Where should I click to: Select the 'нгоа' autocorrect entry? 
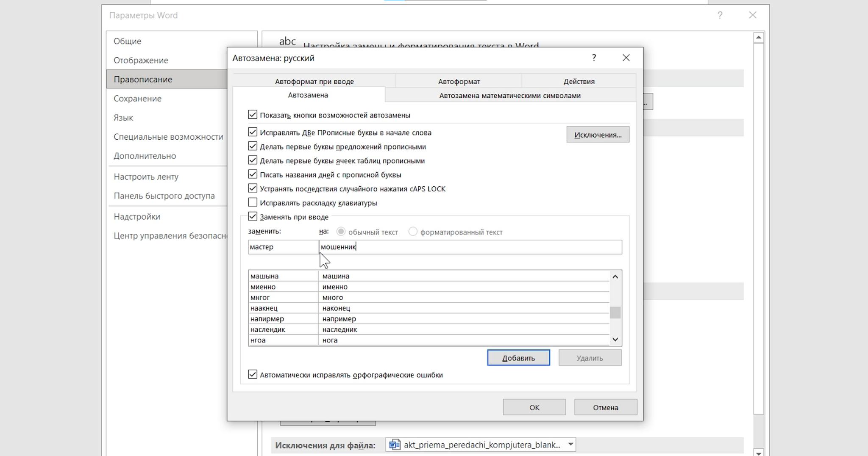click(429, 340)
